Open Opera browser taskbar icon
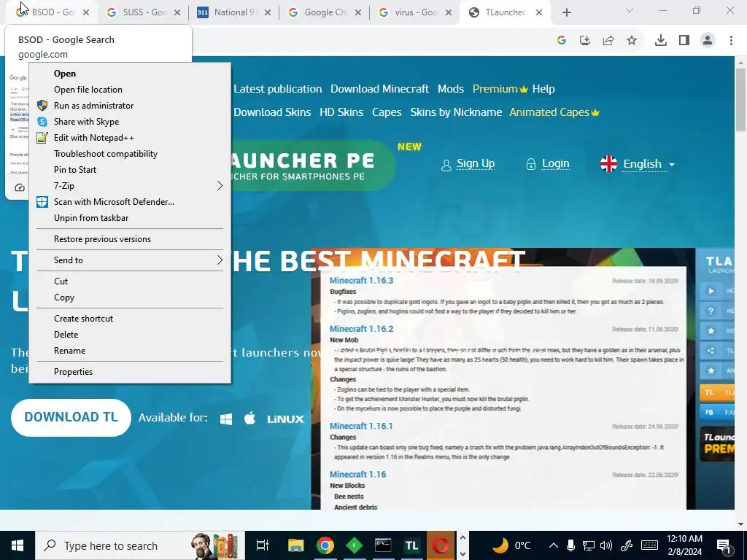747x560 pixels. point(440,545)
